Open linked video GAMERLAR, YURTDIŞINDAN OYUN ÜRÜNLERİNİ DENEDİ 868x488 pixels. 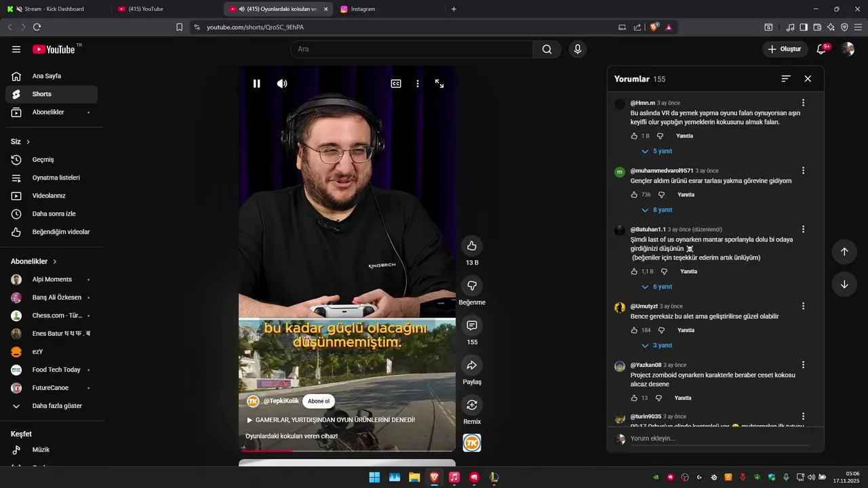pos(335,420)
